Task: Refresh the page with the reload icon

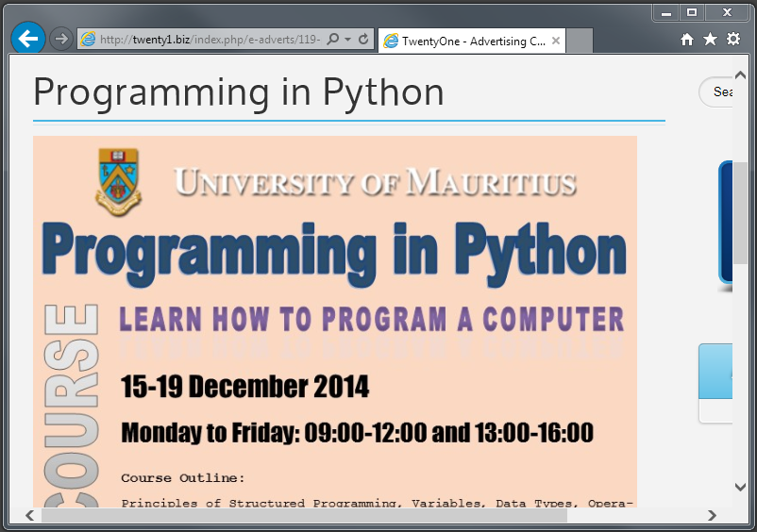Action: (363, 39)
